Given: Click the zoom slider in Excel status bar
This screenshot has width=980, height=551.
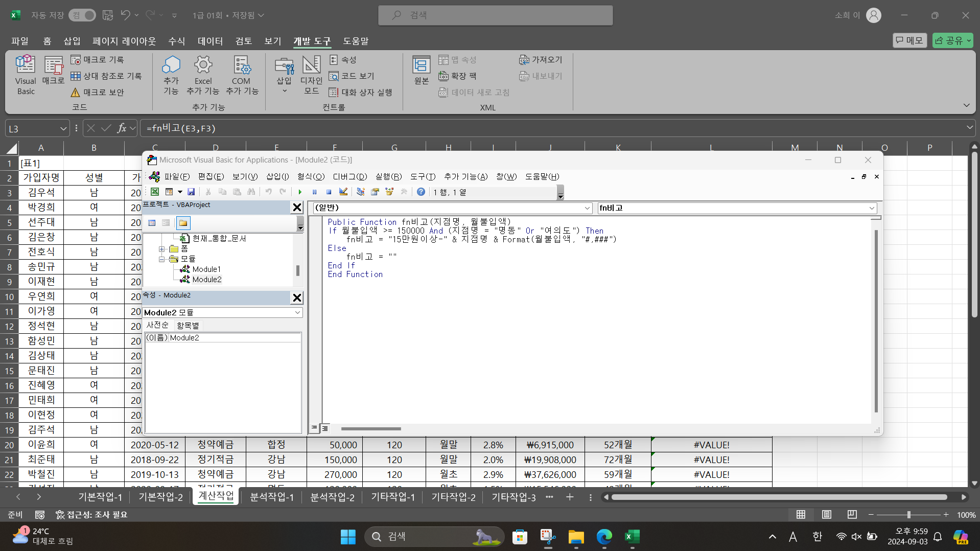Looking at the screenshot, I should tap(908, 515).
